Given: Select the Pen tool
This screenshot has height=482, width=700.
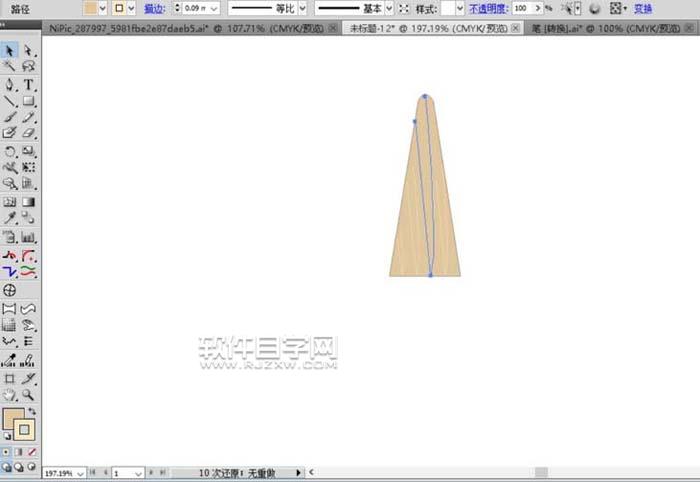Looking at the screenshot, I should pos(9,84).
